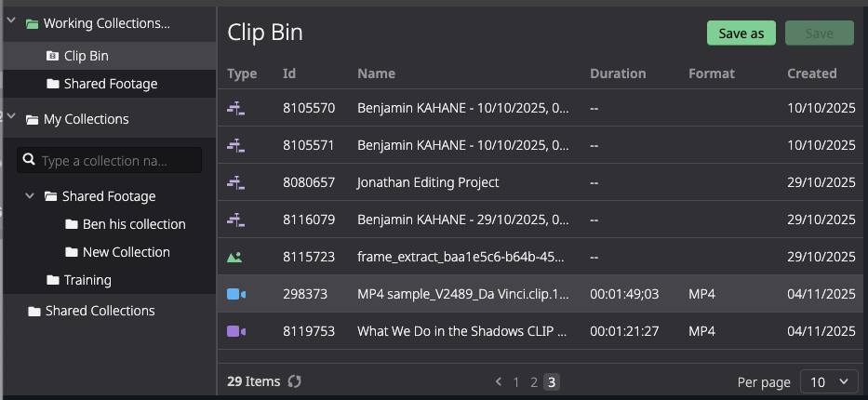Select the Jonathan Editing Project name
Image resolution: width=868 pixels, height=400 pixels.
click(x=428, y=182)
